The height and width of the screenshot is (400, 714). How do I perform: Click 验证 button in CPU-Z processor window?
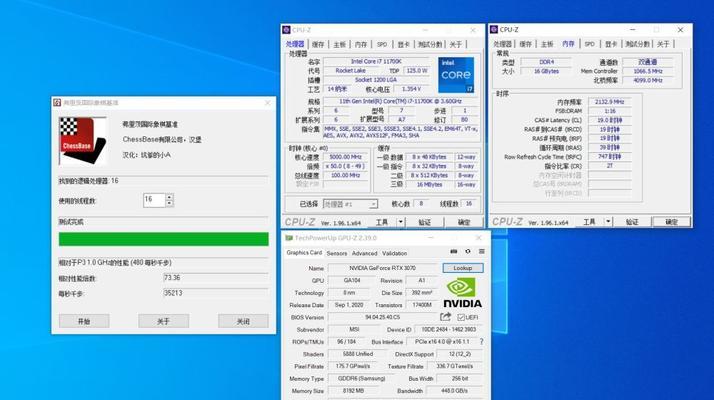click(424, 222)
